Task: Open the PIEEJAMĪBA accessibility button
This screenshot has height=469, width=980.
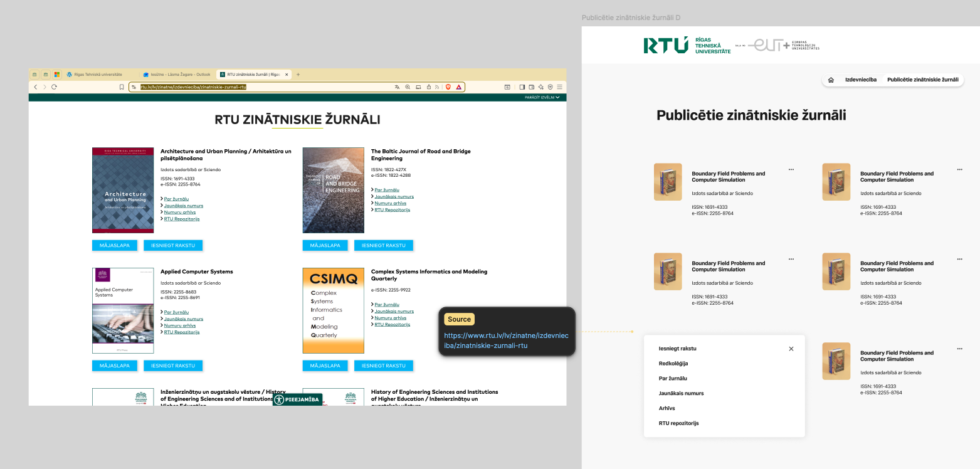Action: click(298, 399)
